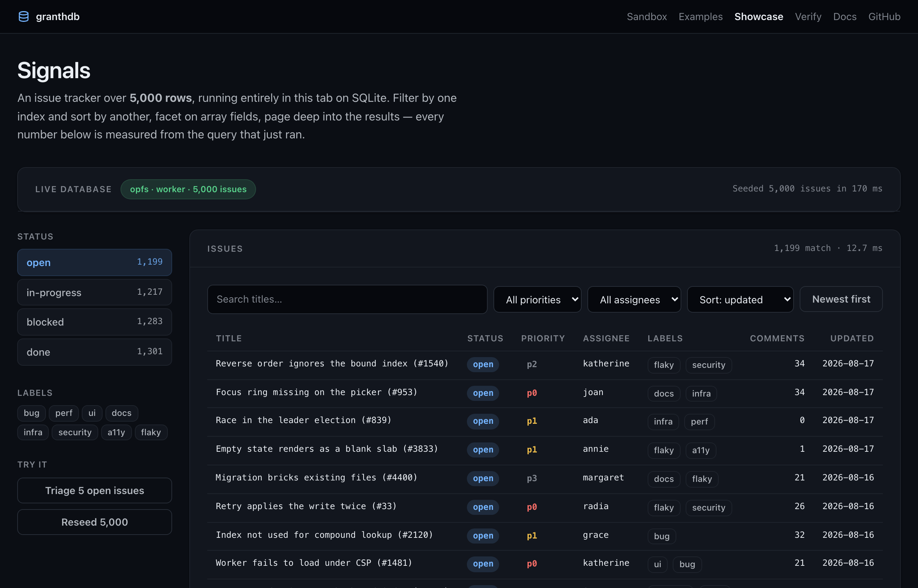Select issue 'Worker fails to load under CSP (#1481)'
This screenshot has height=588, width=918.
click(x=314, y=563)
